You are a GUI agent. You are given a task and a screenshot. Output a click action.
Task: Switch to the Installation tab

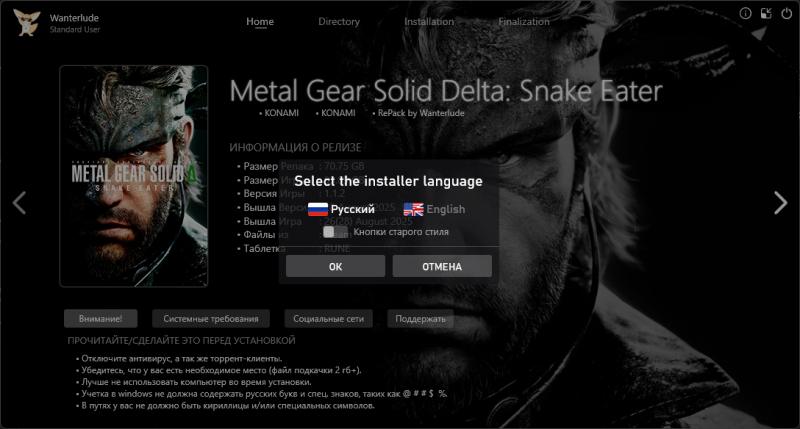[429, 21]
